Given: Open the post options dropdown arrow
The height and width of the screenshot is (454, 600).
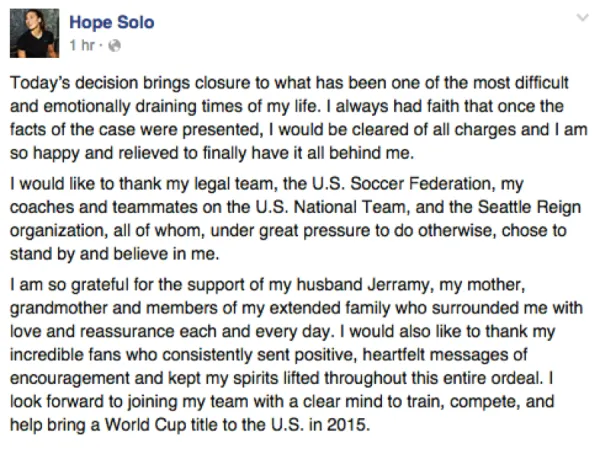Looking at the screenshot, I should point(581,19).
